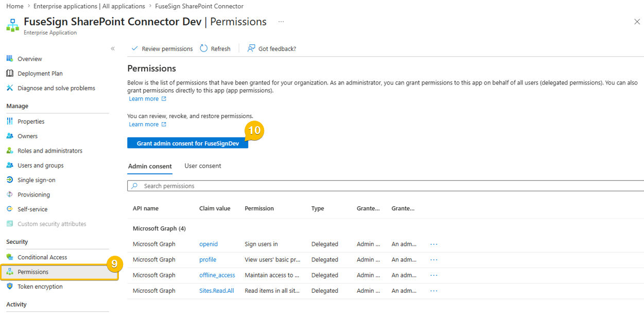Open more options for Sites.Read.All row

pyautogui.click(x=434, y=291)
